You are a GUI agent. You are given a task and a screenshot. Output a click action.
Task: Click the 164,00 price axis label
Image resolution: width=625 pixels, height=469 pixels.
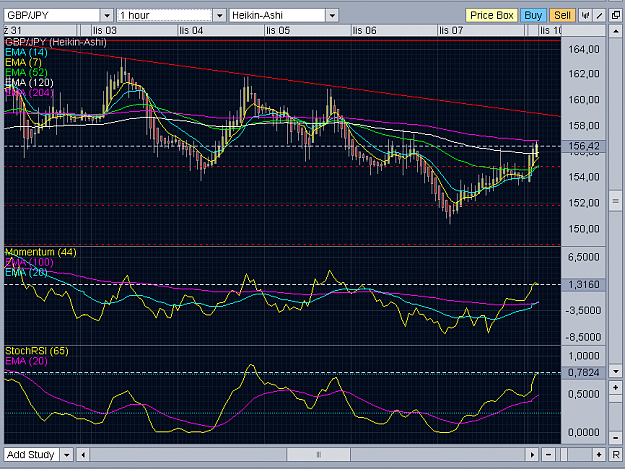(x=584, y=49)
